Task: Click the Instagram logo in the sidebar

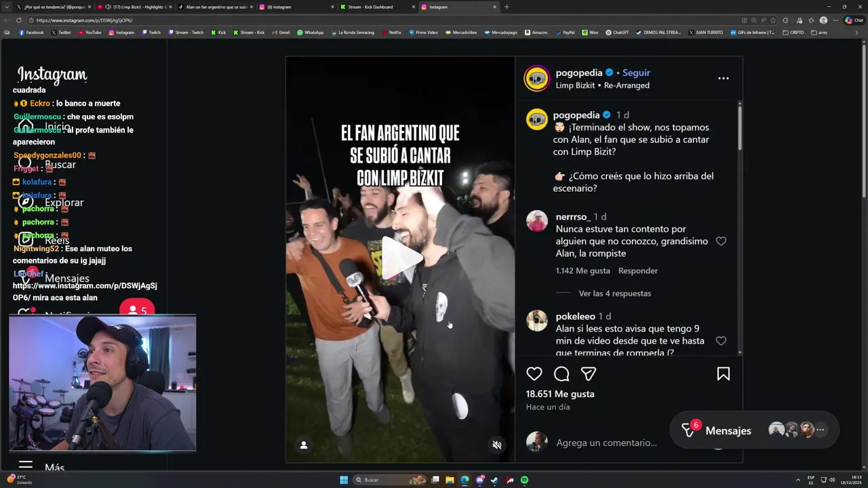Action: point(52,75)
